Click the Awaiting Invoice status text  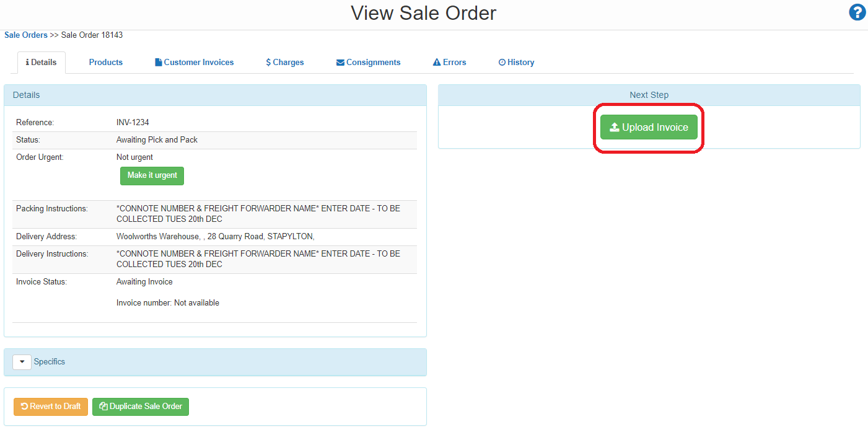pos(144,282)
